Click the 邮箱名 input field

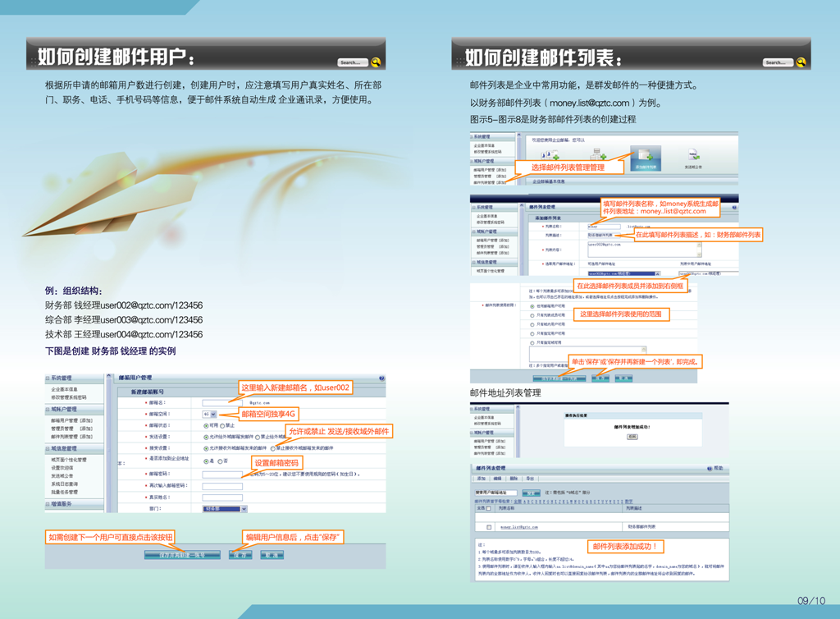coord(221,403)
